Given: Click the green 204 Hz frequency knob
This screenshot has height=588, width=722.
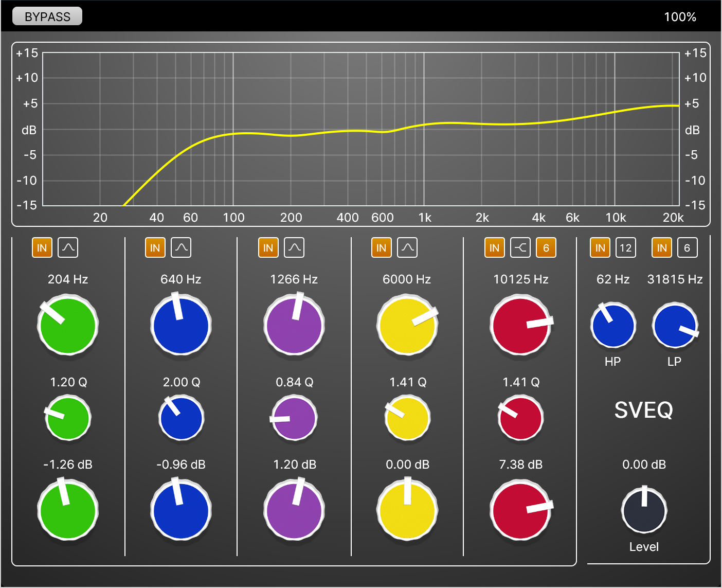Looking at the screenshot, I should click(68, 325).
